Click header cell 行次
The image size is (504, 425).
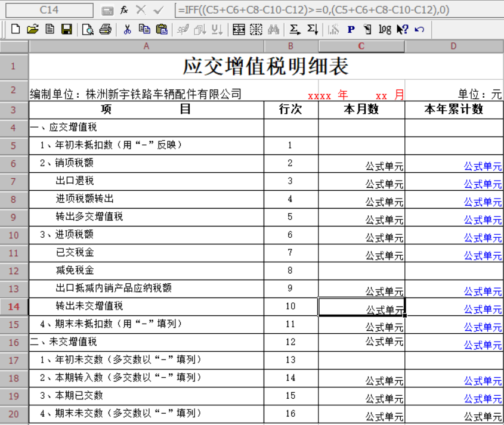(x=291, y=110)
